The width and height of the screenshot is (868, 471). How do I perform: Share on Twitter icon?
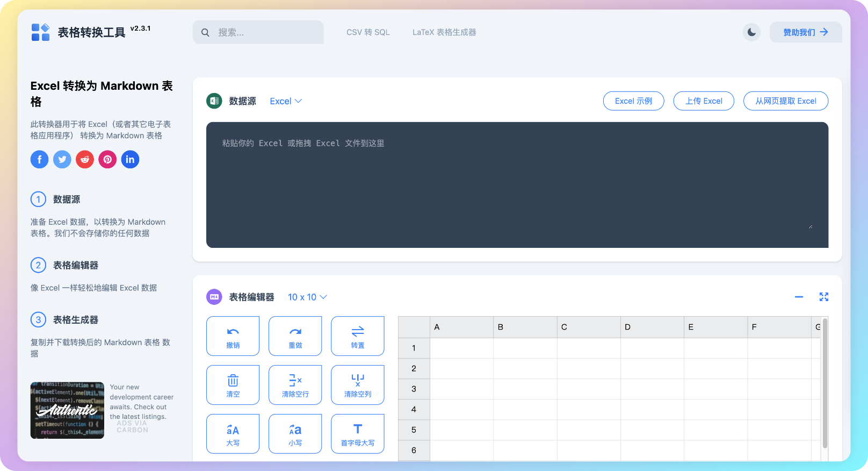62,159
